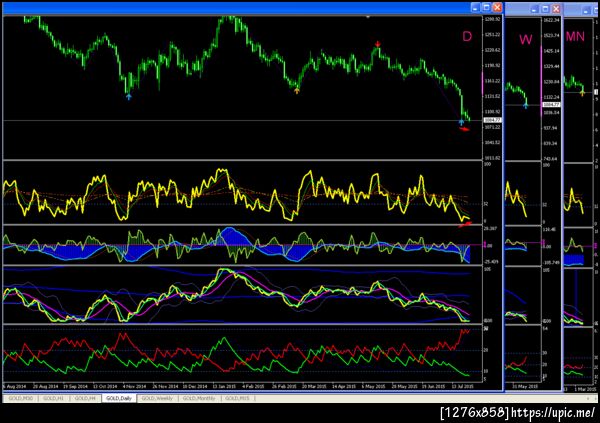Click the 13 Jan 2015 date on time axis
This screenshot has height=423, width=600.
(225, 386)
